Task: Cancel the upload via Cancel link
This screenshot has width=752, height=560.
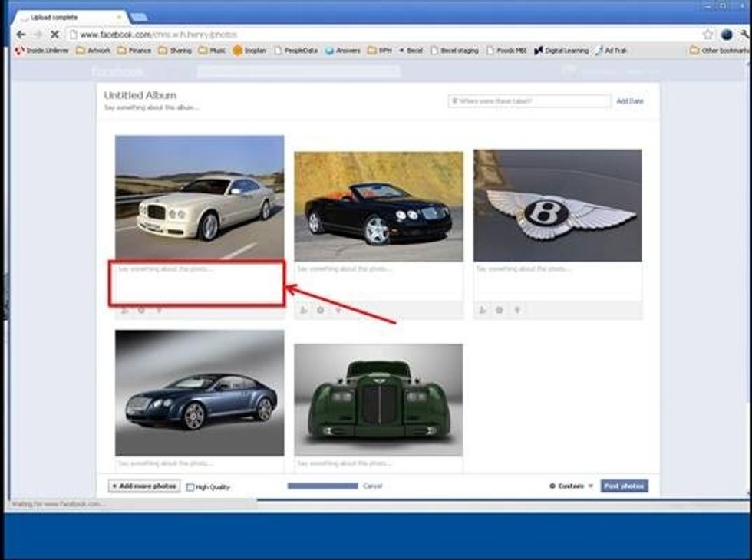Action: point(372,486)
